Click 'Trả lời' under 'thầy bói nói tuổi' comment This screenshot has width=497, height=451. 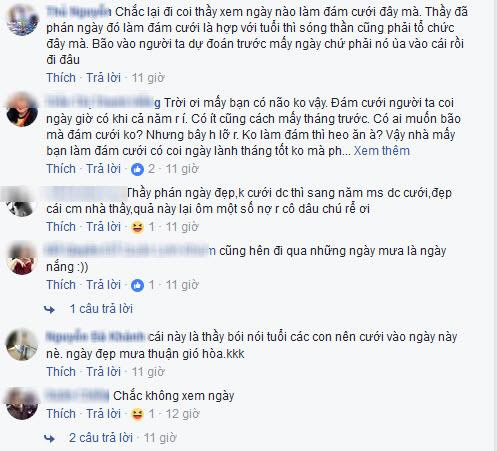(x=103, y=372)
